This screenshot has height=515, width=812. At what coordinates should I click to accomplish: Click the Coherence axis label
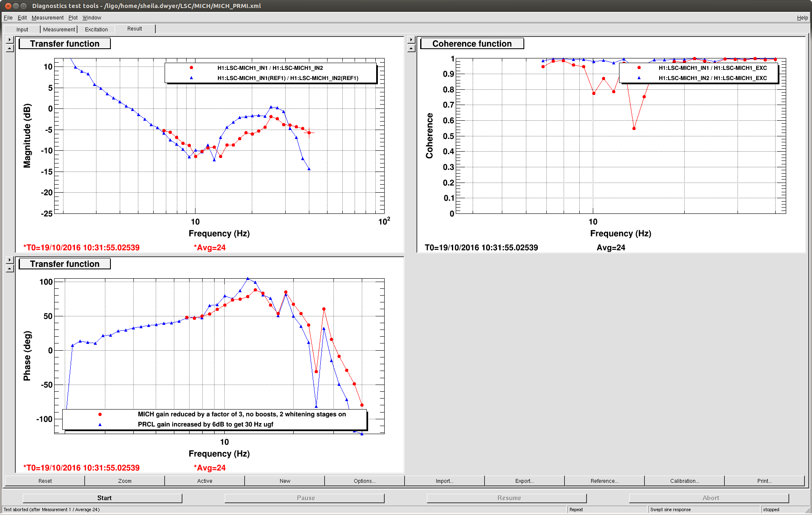tap(429, 136)
